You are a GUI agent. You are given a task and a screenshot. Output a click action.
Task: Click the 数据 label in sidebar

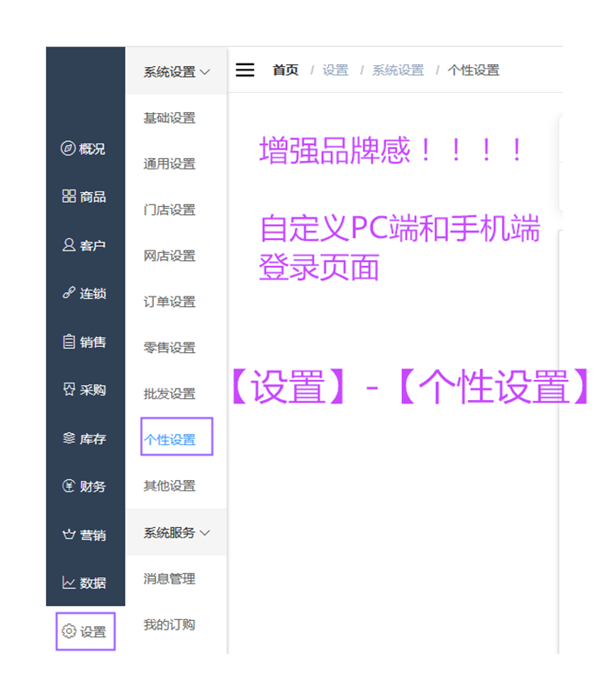[93, 583]
